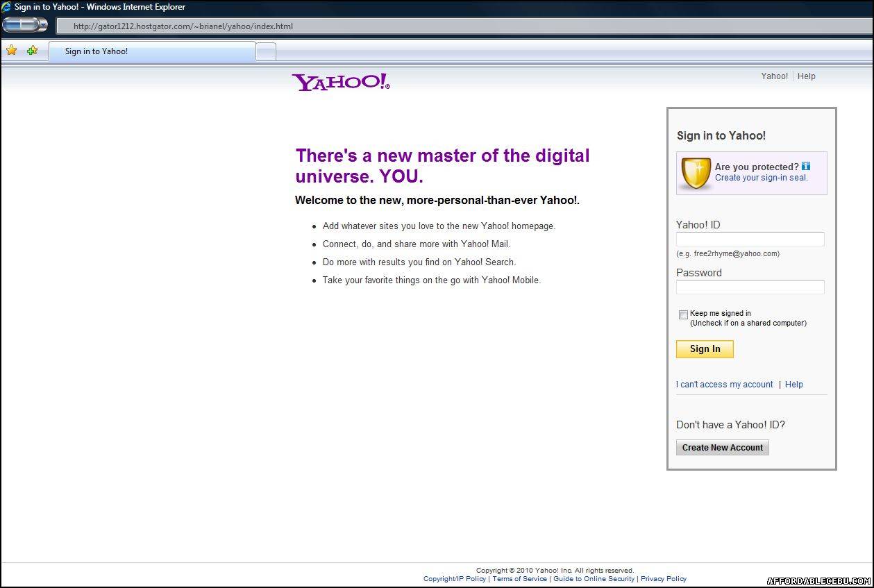Open the Guide to Online Security link
The image size is (874, 588).
point(594,579)
